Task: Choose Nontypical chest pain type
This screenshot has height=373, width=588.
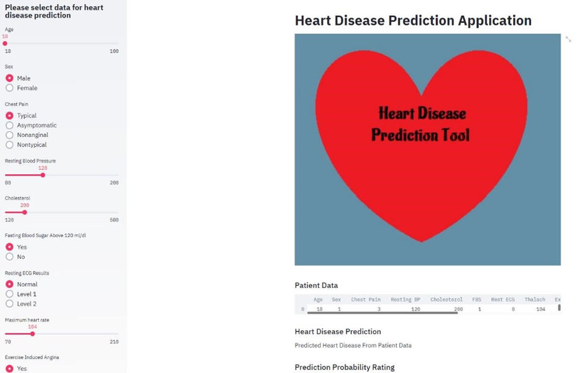Action: coord(10,144)
